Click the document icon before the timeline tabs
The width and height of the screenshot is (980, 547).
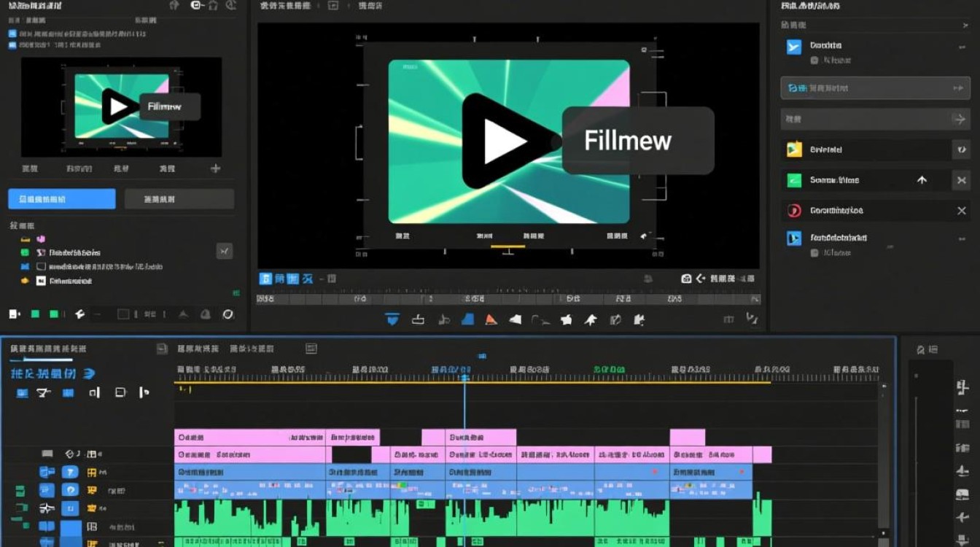coord(162,349)
